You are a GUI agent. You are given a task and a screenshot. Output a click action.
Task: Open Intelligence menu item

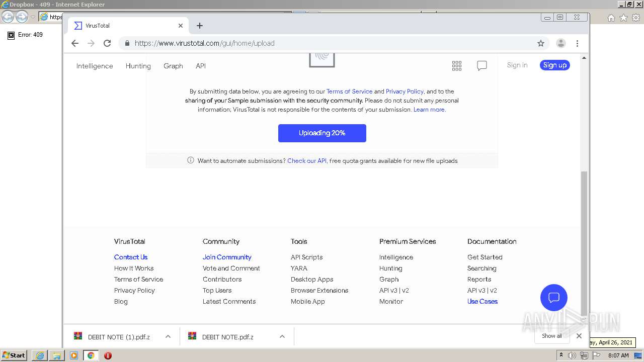click(95, 66)
